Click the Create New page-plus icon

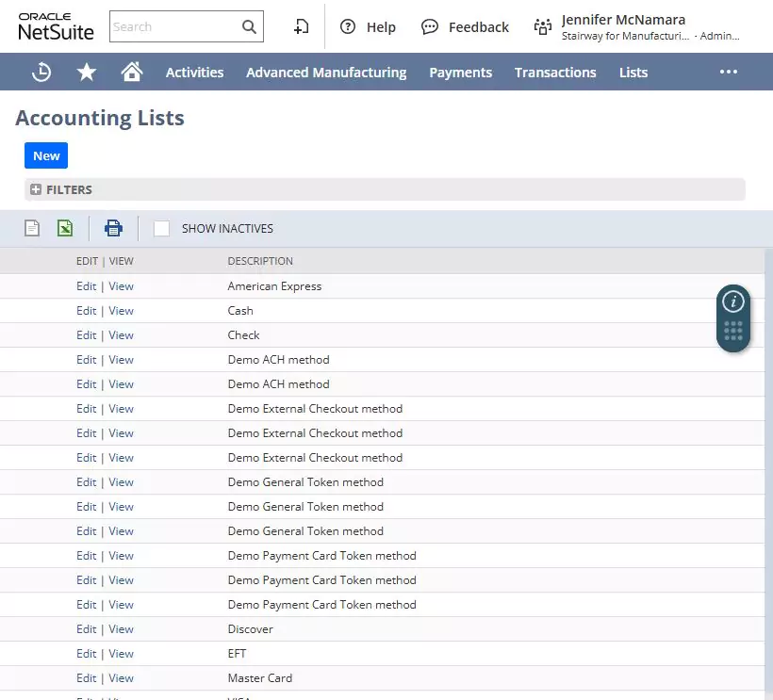coord(301,27)
